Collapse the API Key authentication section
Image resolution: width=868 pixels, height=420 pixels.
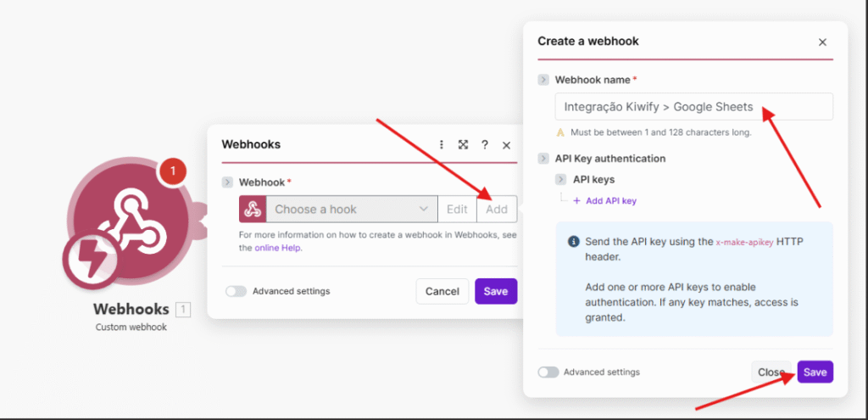point(543,159)
